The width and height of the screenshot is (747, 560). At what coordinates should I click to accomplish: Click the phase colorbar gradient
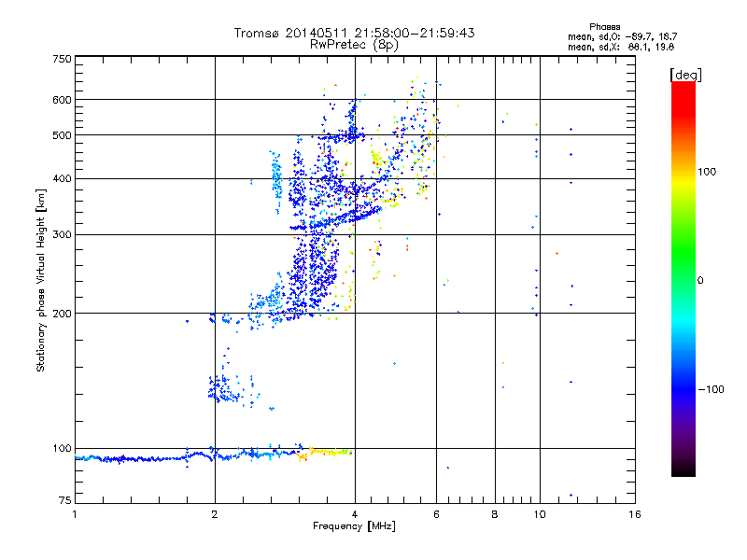(684, 278)
